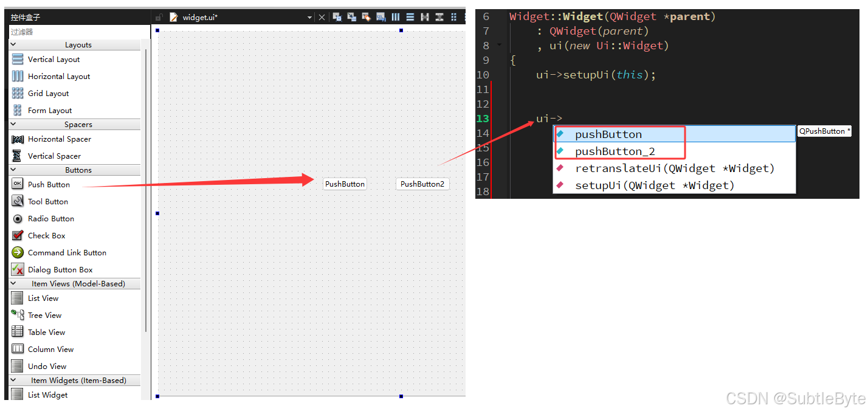The image size is (868, 414).
Task: Select the Tool Button widget icon
Action: (18, 201)
